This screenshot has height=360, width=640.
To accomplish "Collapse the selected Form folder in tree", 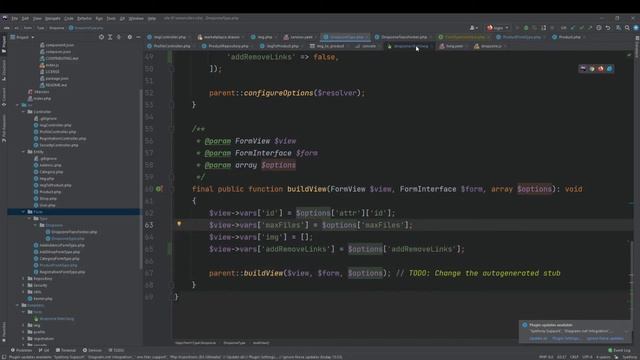I will coord(23,212).
